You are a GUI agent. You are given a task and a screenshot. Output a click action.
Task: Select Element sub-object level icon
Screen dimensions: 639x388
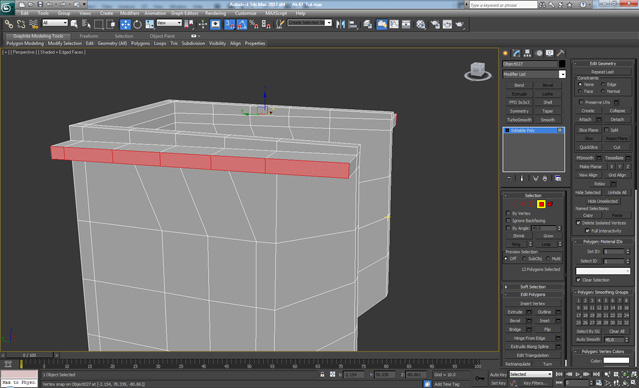point(550,204)
